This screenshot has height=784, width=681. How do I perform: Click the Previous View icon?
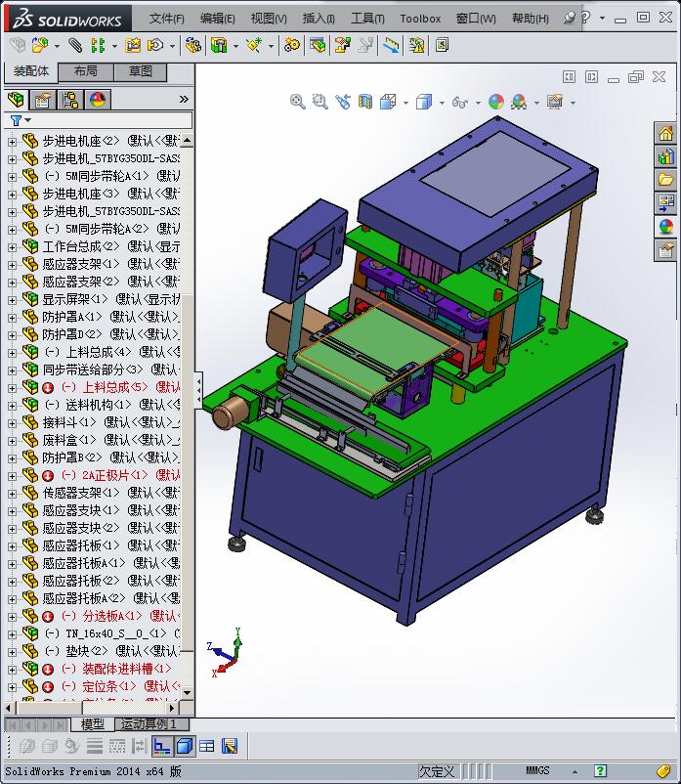pyautogui.click(x=343, y=102)
